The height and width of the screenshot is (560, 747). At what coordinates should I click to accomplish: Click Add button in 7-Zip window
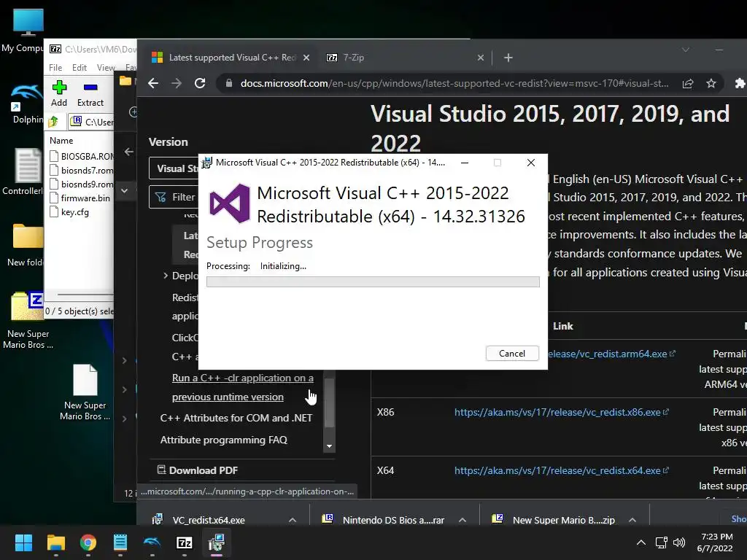click(x=59, y=94)
